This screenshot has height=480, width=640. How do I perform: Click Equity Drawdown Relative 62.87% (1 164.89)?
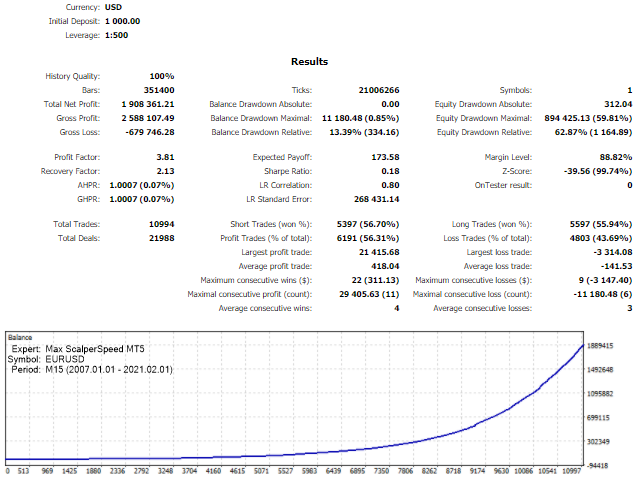[593, 132]
